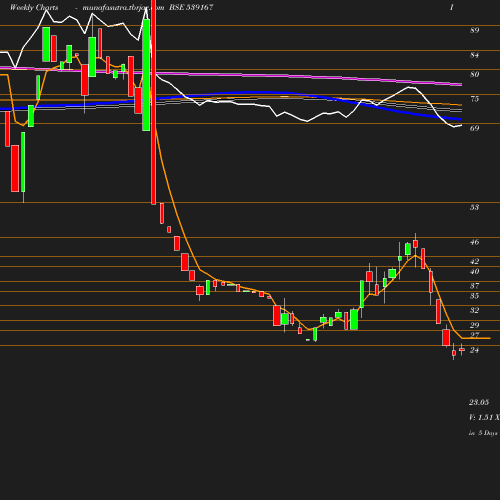The width and height of the screenshot is (500, 500).
Task: Click the 32 price axis label
Action: tap(474, 310)
